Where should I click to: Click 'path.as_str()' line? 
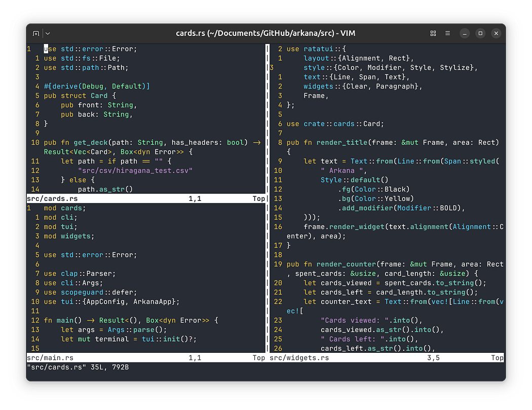coord(105,189)
